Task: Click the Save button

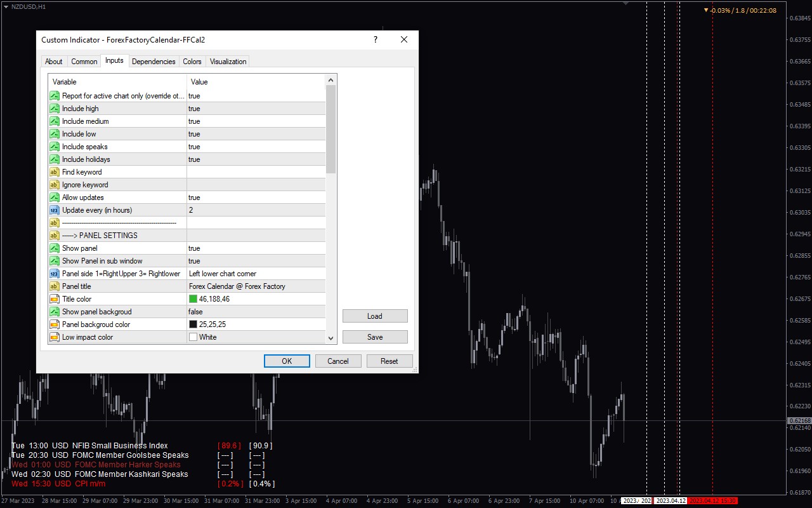Action: coord(375,337)
